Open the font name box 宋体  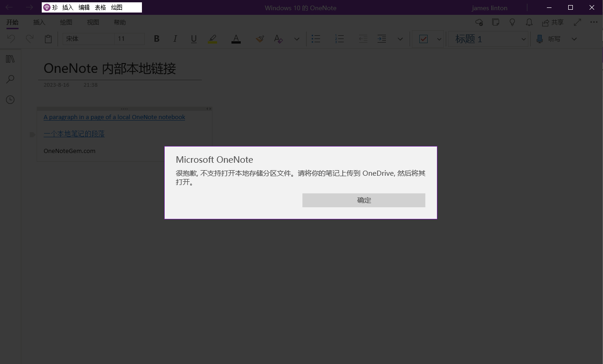click(x=88, y=39)
